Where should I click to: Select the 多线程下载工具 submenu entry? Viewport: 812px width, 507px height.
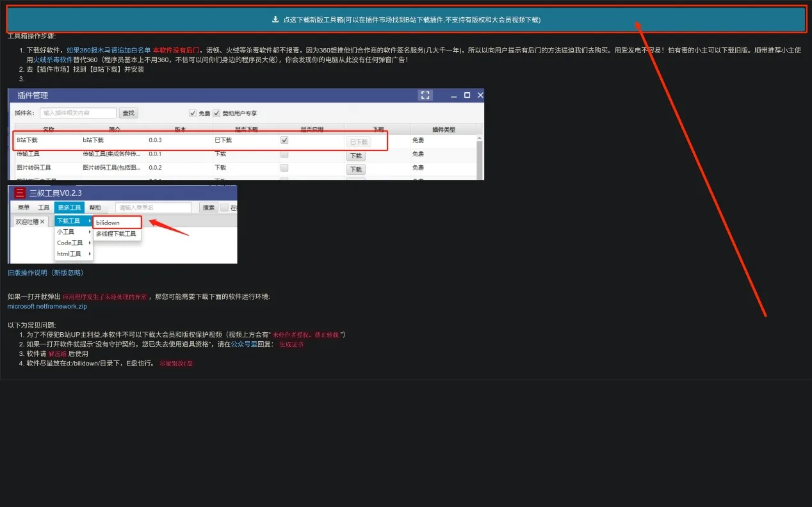[x=117, y=234]
